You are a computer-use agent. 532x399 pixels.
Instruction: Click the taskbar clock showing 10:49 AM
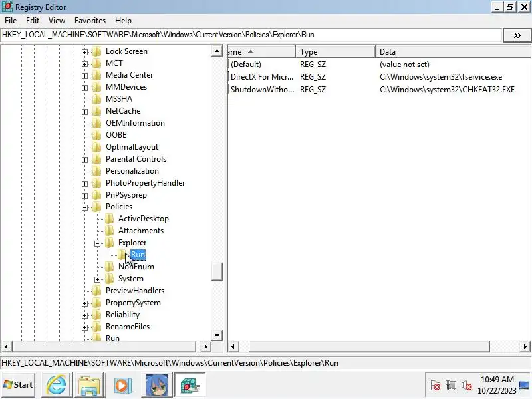497,385
